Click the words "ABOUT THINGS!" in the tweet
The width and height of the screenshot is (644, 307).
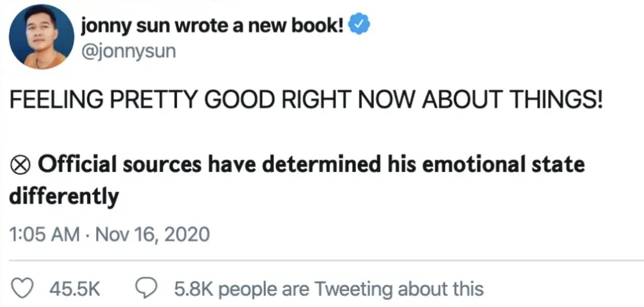pyautogui.click(x=512, y=99)
